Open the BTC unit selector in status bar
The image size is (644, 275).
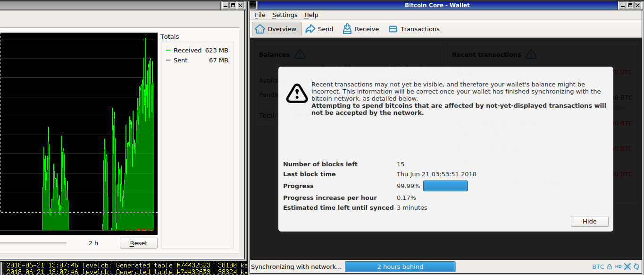click(598, 267)
